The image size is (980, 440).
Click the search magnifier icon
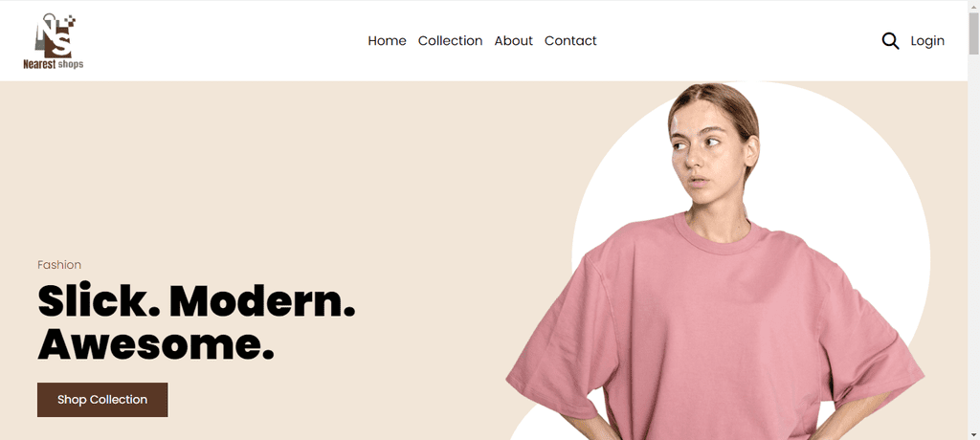[x=890, y=41]
